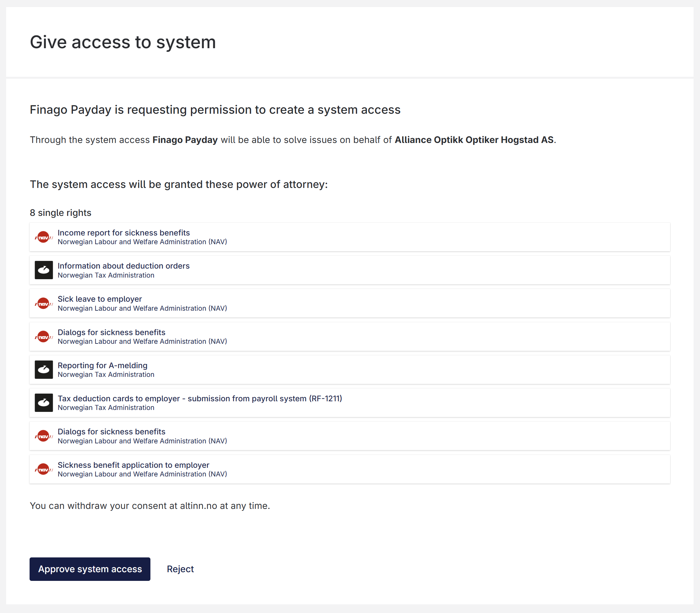Screen dimensions: 700x613
Task: Click Tax Administration logo beside Reporting for A-melding
Action: tap(44, 370)
